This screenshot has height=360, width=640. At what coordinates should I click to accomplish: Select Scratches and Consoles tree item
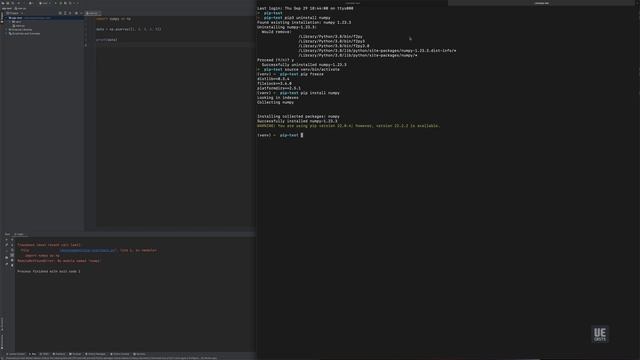(x=25, y=33)
